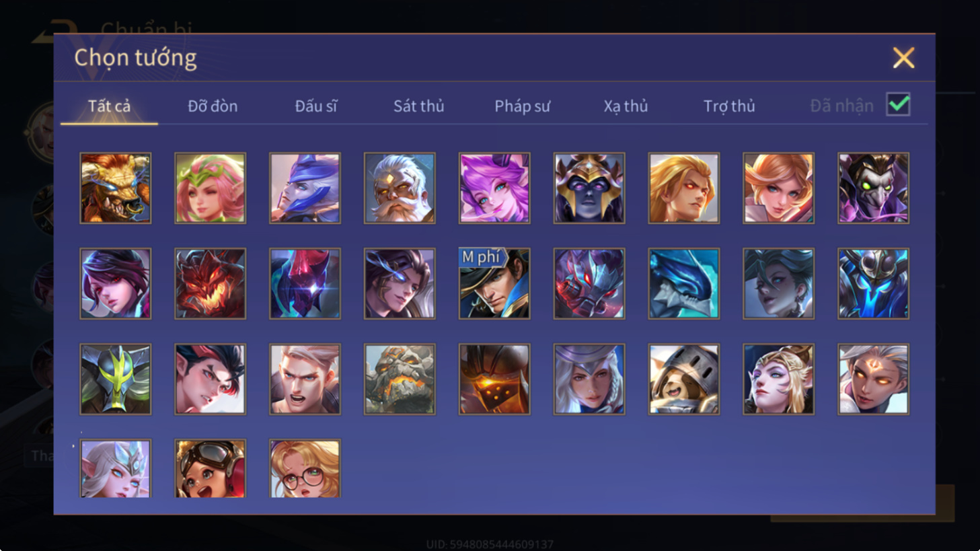
Task: Close the Chọn tướng dialog
Action: [x=903, y=58]
